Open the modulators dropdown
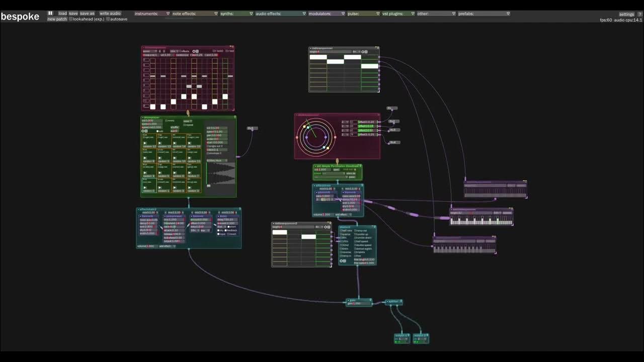This screenshot has width=644, height=362. (327, 14)
